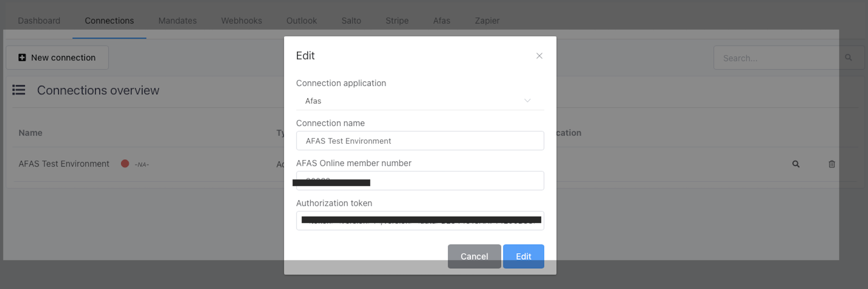Click the red status dot for AFAS Test Environment

point(125,163)
